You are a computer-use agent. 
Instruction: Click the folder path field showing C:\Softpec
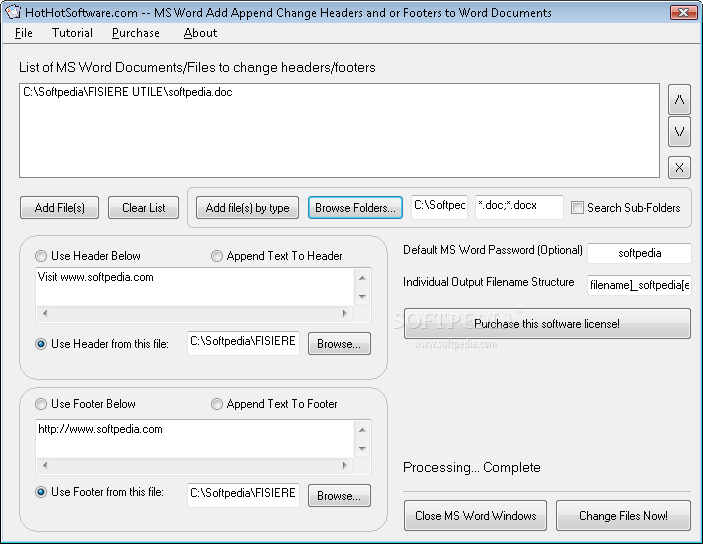[x=439, y=207]
